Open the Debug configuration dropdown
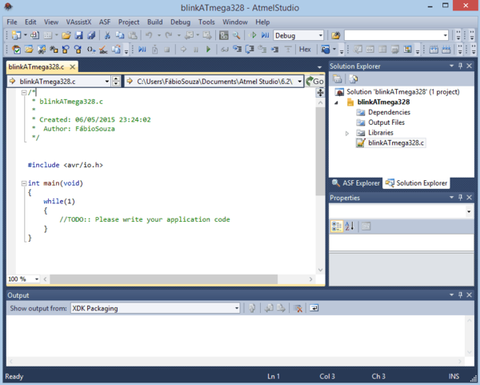The width and height of the screenshot is (480, 385). point(320,35)
